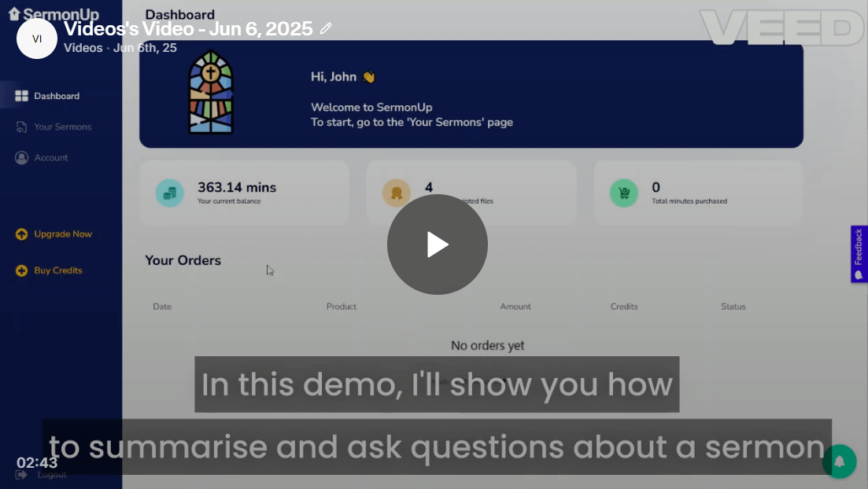Click the Logout option in sidebar

tap(52, 475)
